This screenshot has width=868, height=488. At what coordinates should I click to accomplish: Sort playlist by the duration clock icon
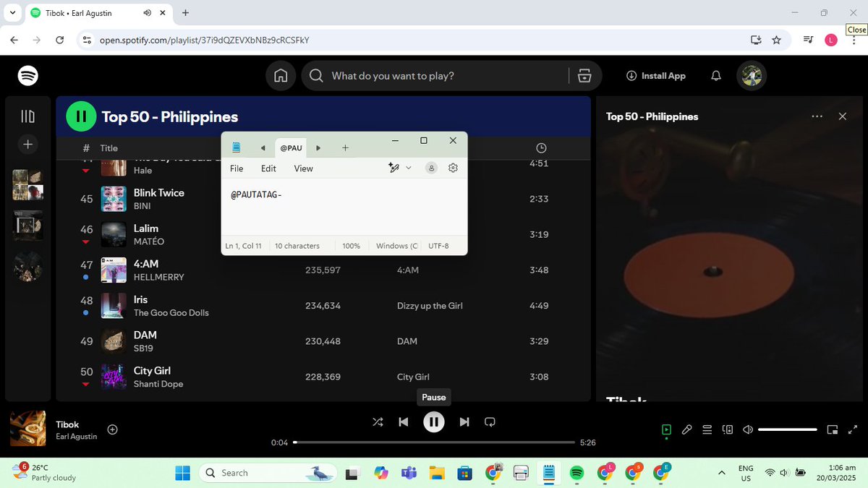tap(541, 148)
